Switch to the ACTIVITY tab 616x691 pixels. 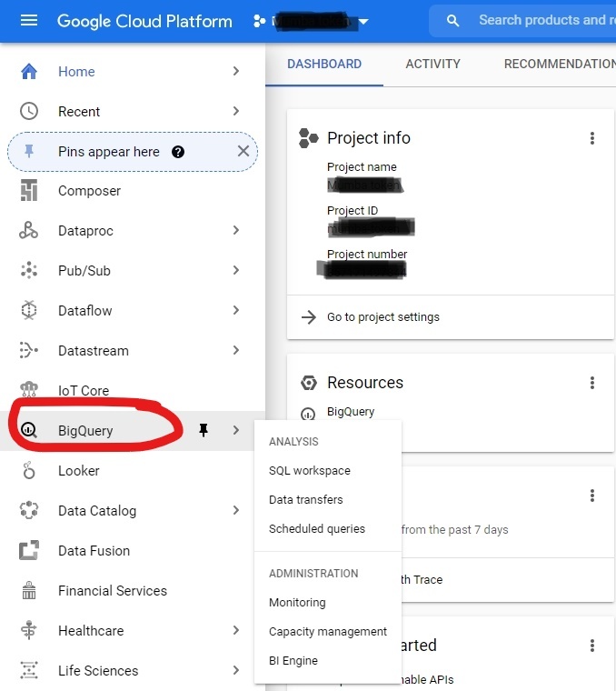[432, 65]
